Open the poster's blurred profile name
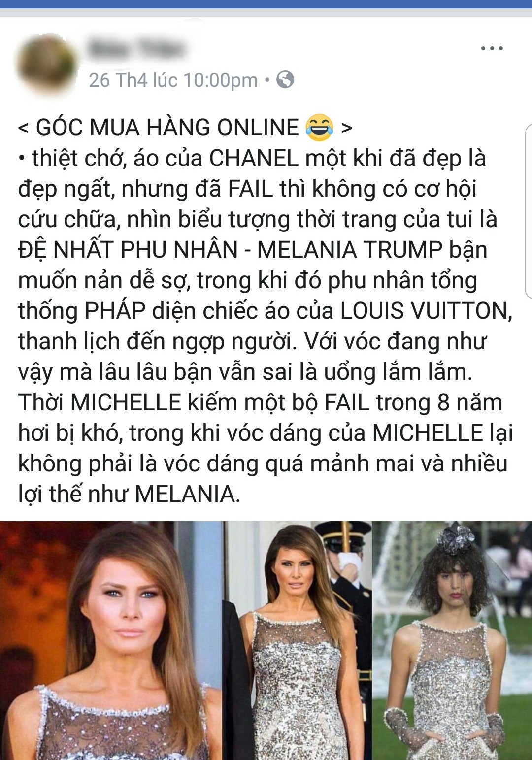532x760 pixels. tap(136, 49)
